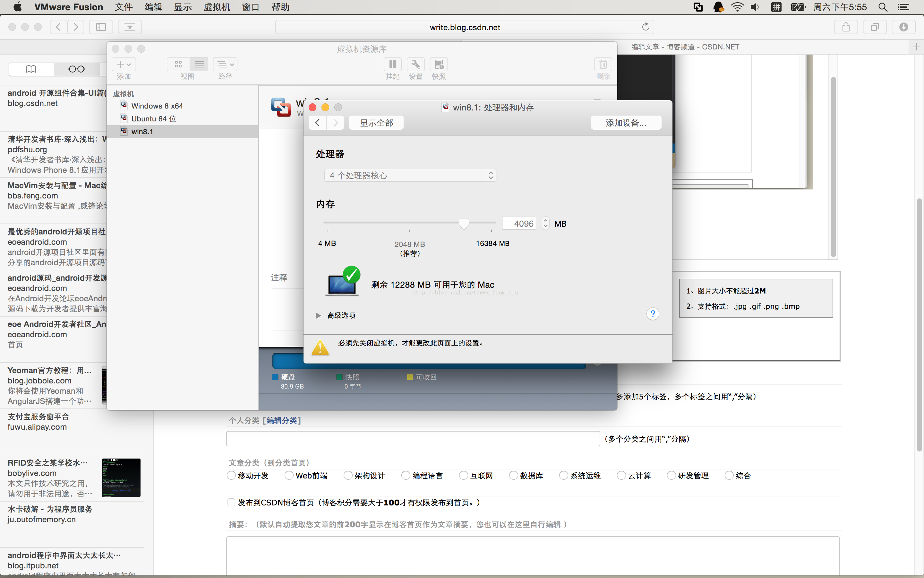
Task: Select the 研发管理 category radio button
Action: pos(672,475)
